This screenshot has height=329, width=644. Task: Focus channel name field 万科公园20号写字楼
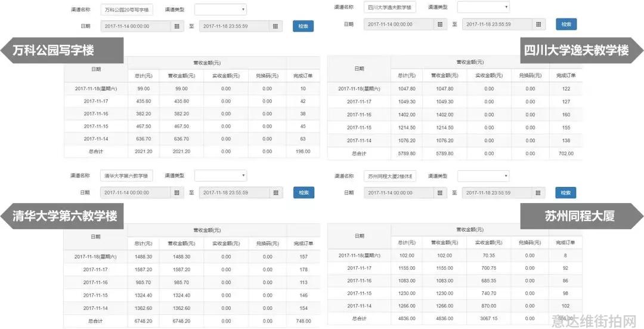pyautogui.click(x=127, y=10)
